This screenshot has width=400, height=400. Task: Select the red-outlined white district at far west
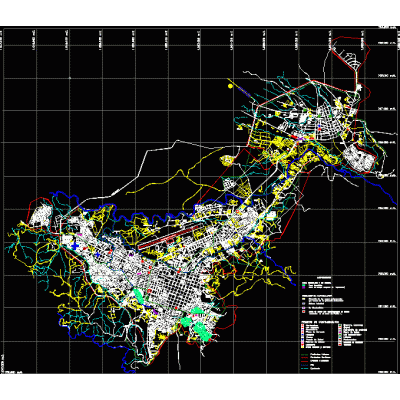tap(41, 216)
